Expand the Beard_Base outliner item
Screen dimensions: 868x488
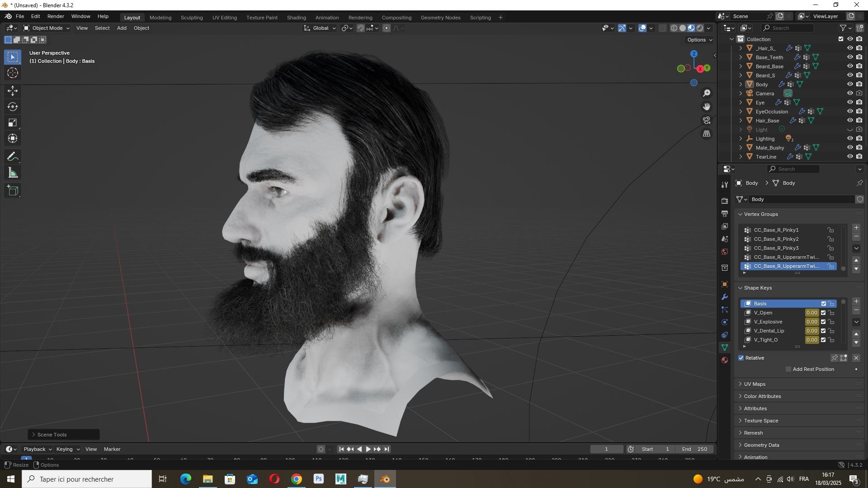pyautogui.click(x=741, y=66)
